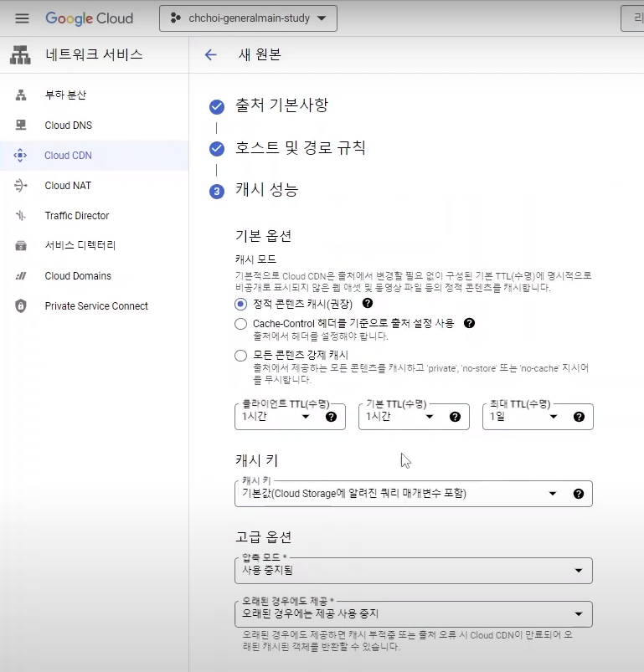Click the 기본 옵션 section heading
This screenshot has height=672, width=644.
click(263, 236)
